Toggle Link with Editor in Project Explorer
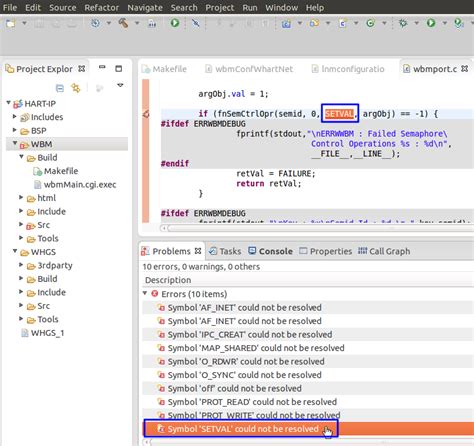Viewport: 474px width, 446px height. (x=76, y=88)
